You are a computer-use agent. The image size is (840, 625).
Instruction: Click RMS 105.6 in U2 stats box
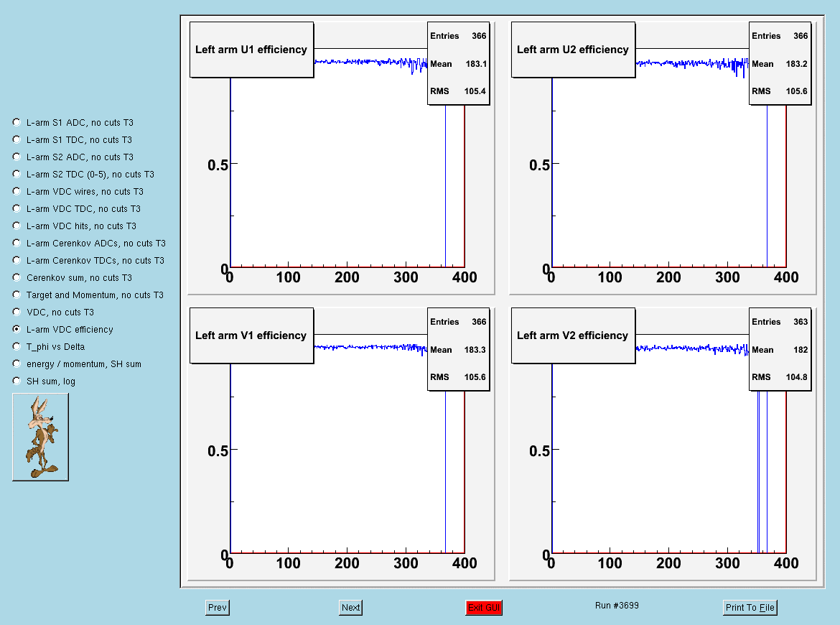[797, 91]
